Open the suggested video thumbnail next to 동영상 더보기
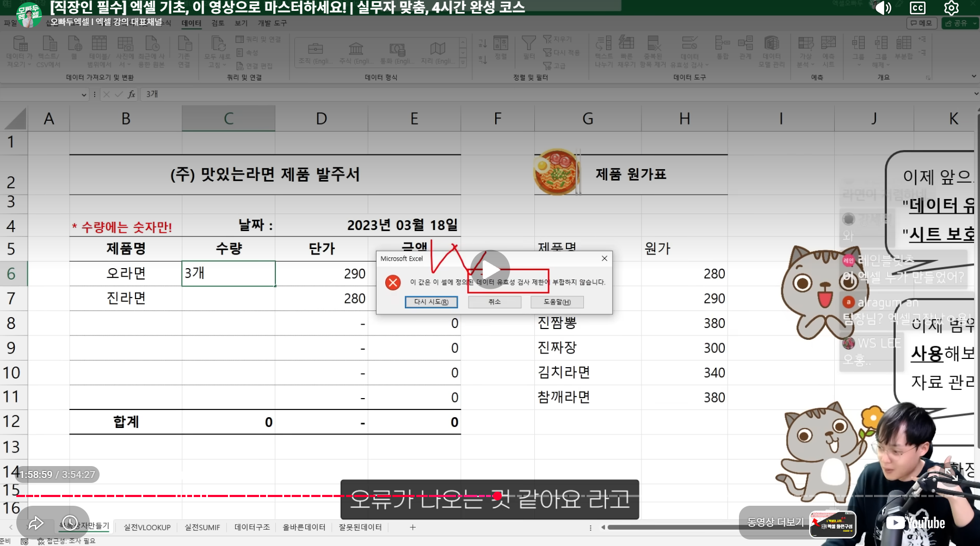The image size is (980, 546). pyautogui.click(x=833, y=525)
